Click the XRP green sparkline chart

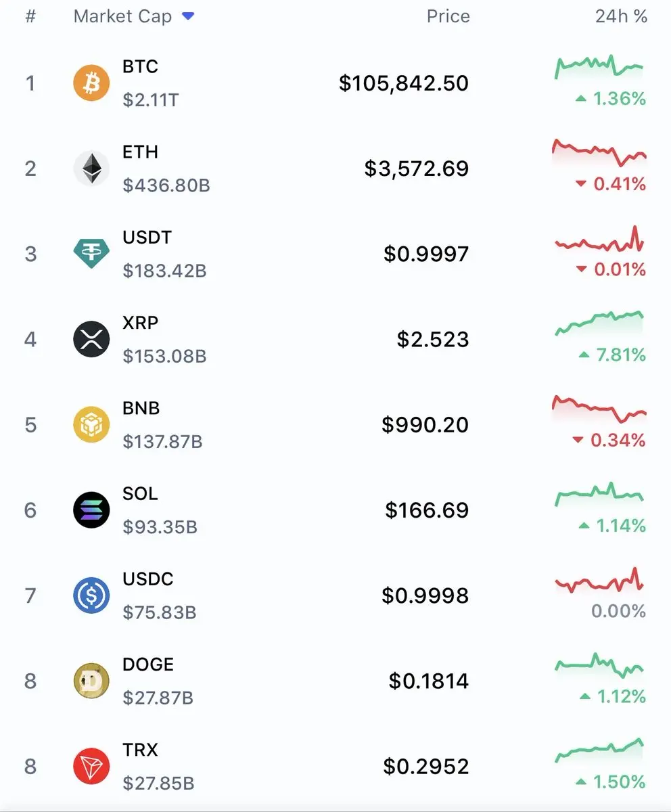(x=599, y=323)
